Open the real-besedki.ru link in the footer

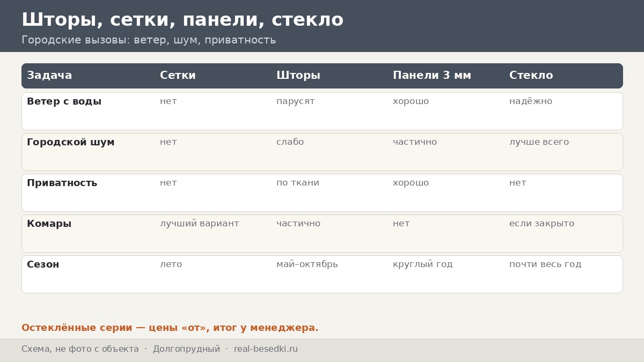pos(266,349)
